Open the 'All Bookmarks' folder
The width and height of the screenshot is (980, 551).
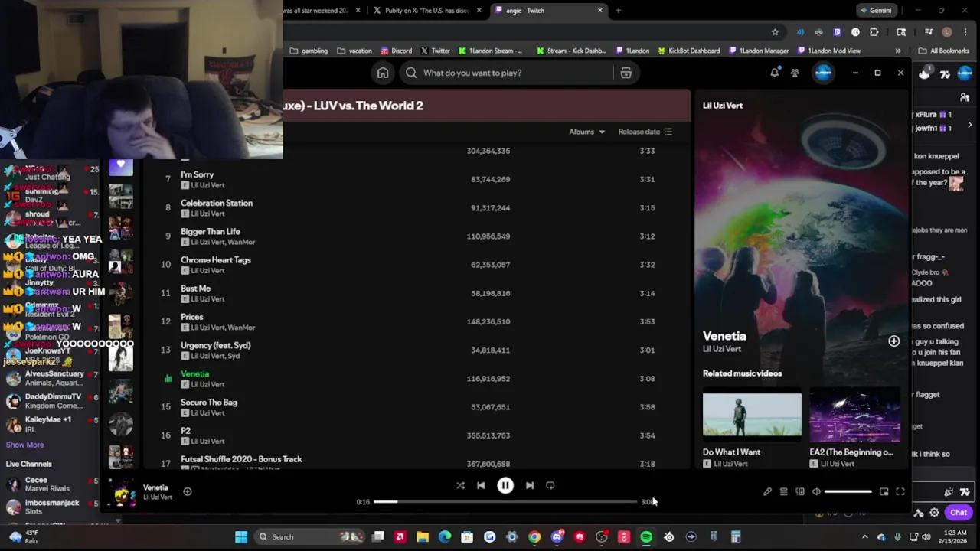(943, 51)
